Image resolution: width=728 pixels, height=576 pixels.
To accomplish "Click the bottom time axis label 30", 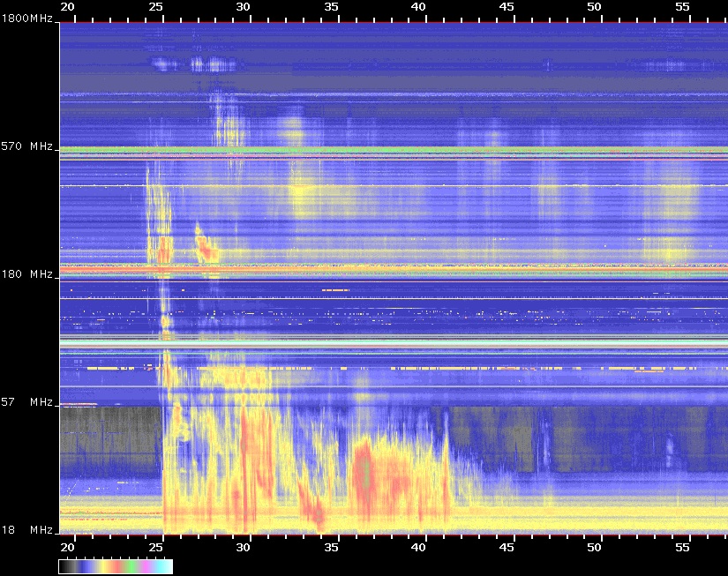I will click(x=244, y=547).
